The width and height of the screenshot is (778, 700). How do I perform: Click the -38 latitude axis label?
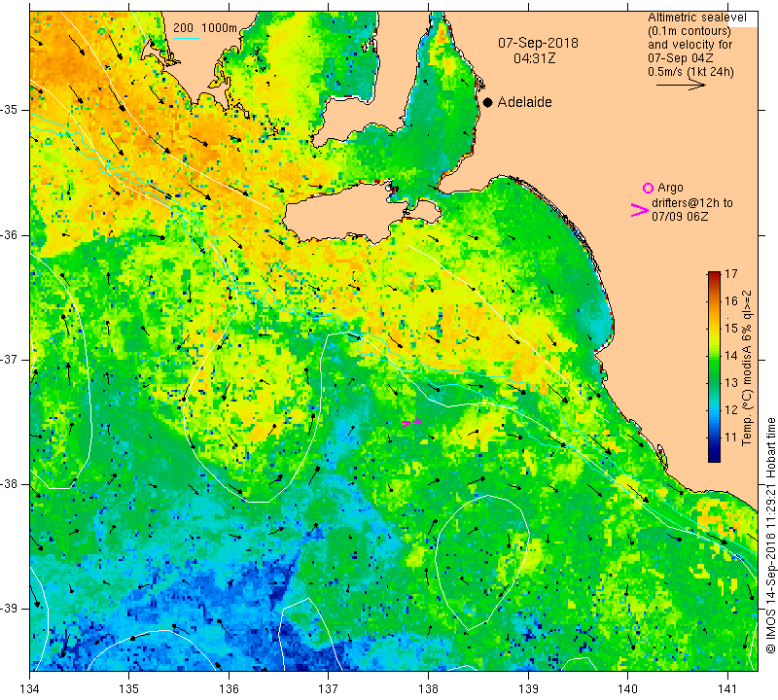(x=9, y=484)
